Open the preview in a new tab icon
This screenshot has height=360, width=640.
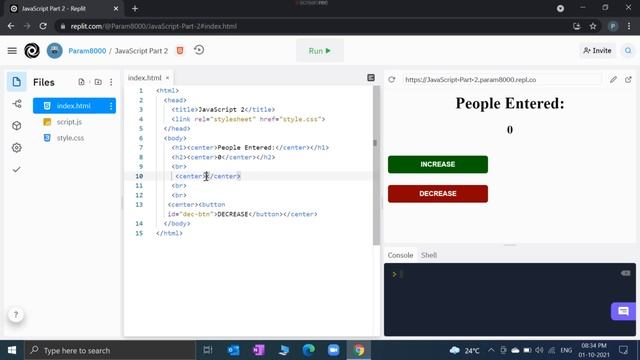(x=628, y=80)
